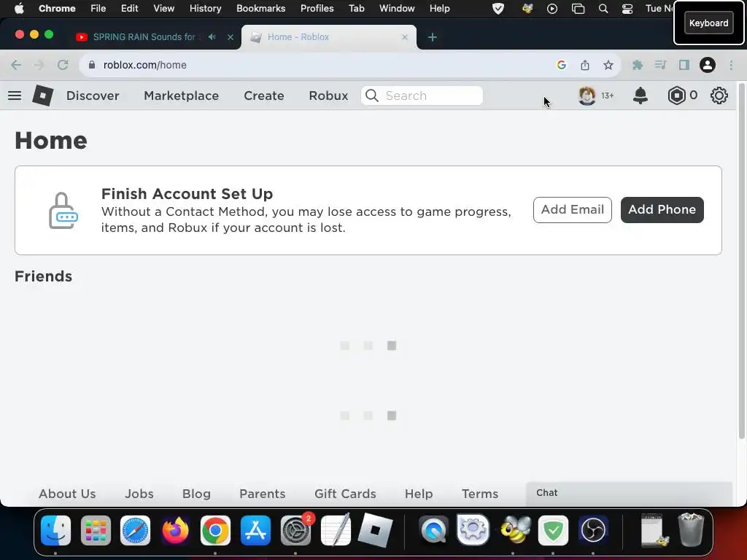Open macOS Control Center in menu bar
The width and height of the screenshot is (747, 560).
point(627,9)
